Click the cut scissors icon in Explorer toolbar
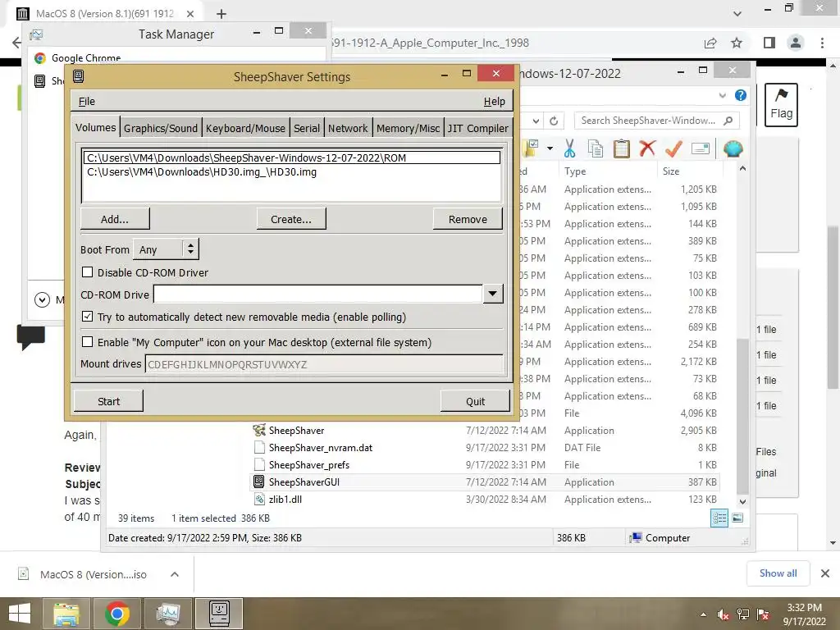 569,148
